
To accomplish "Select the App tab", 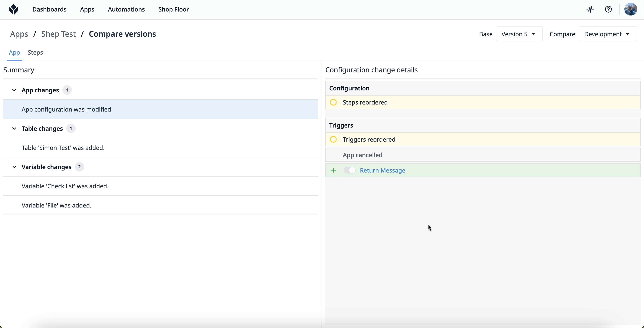I will (14, 53).
